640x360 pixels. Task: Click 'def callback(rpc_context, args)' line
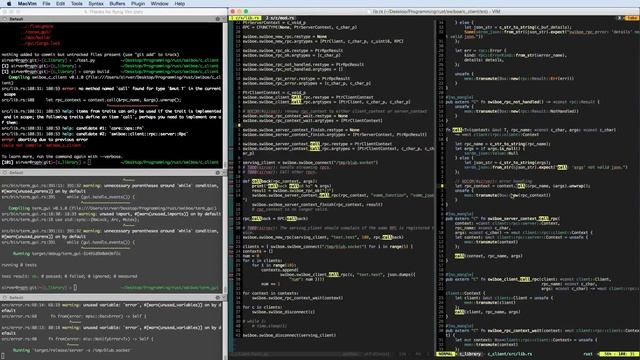tap(280, 181)
